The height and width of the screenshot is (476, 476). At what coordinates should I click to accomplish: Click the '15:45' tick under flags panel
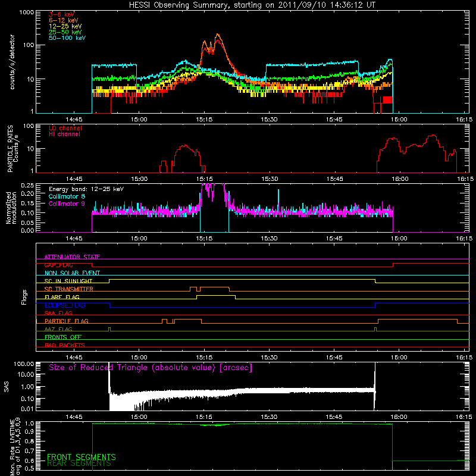(334, 358)
